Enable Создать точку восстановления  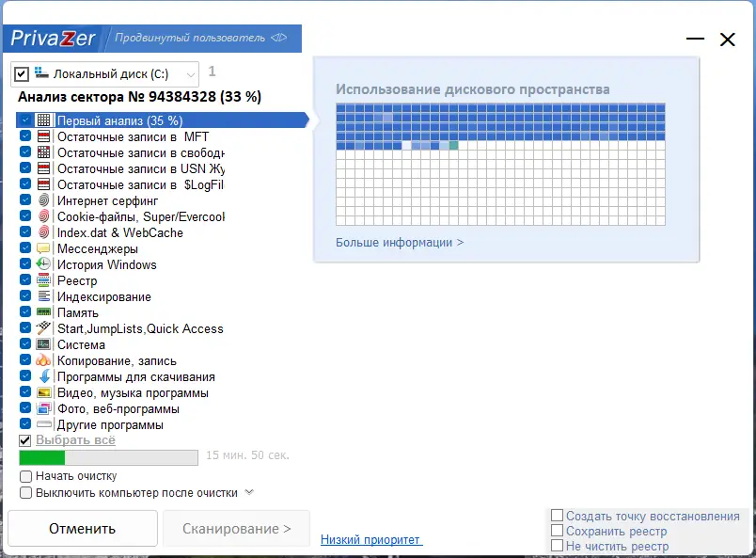557,516
